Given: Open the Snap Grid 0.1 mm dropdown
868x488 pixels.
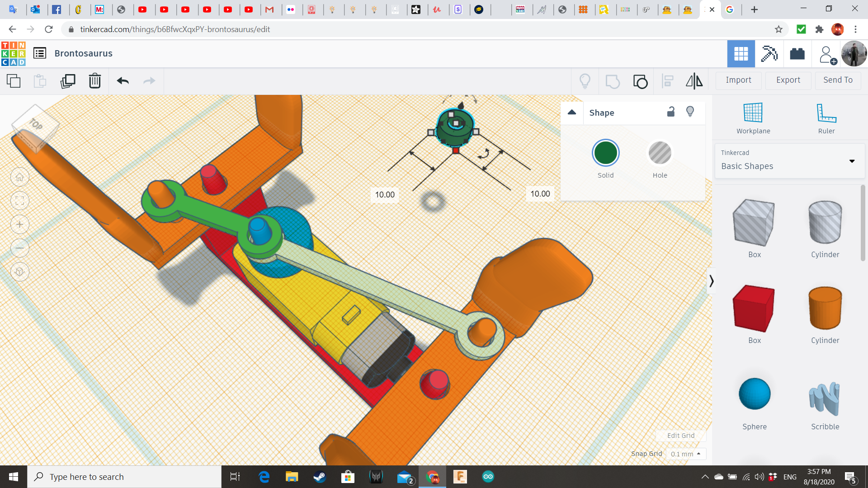Looking at the screenshot, I should [x=686, y=454].
